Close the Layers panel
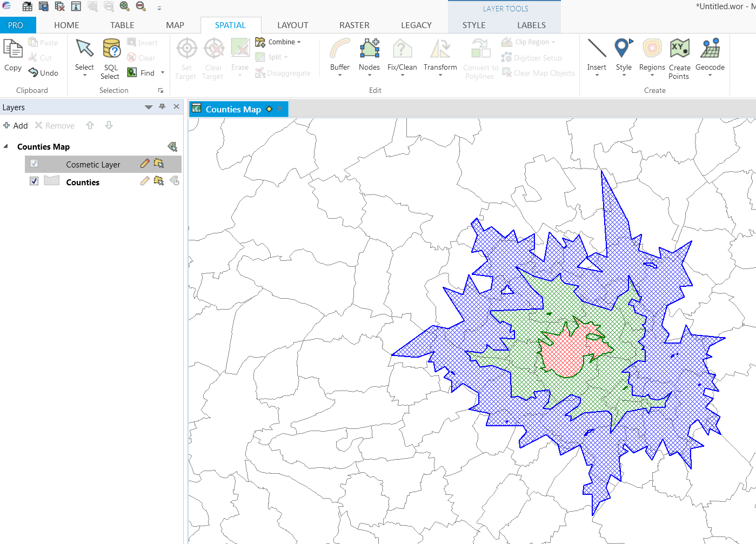The width and height of the screenshot is (756, 544). tap(176, 107)
